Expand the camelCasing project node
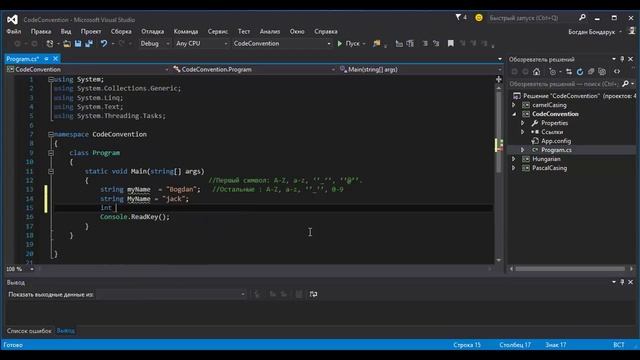This screenshot has width=640, height=360. coord(514,105)
